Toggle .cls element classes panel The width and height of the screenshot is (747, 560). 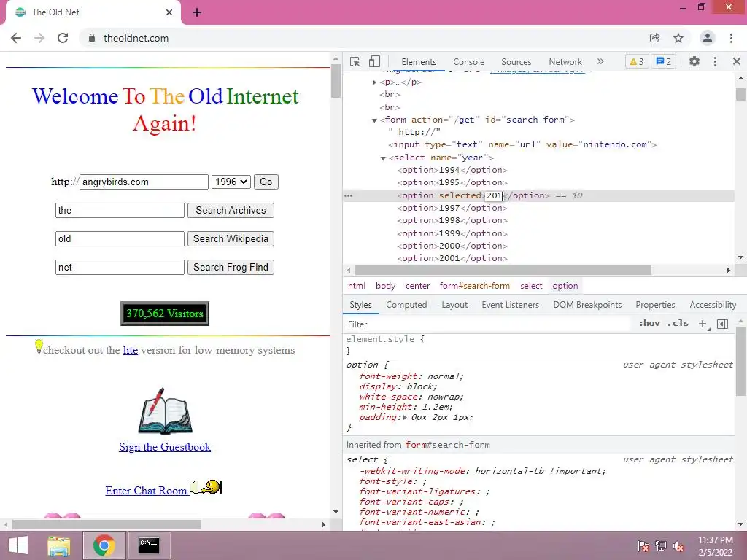[x=678, y=323]
